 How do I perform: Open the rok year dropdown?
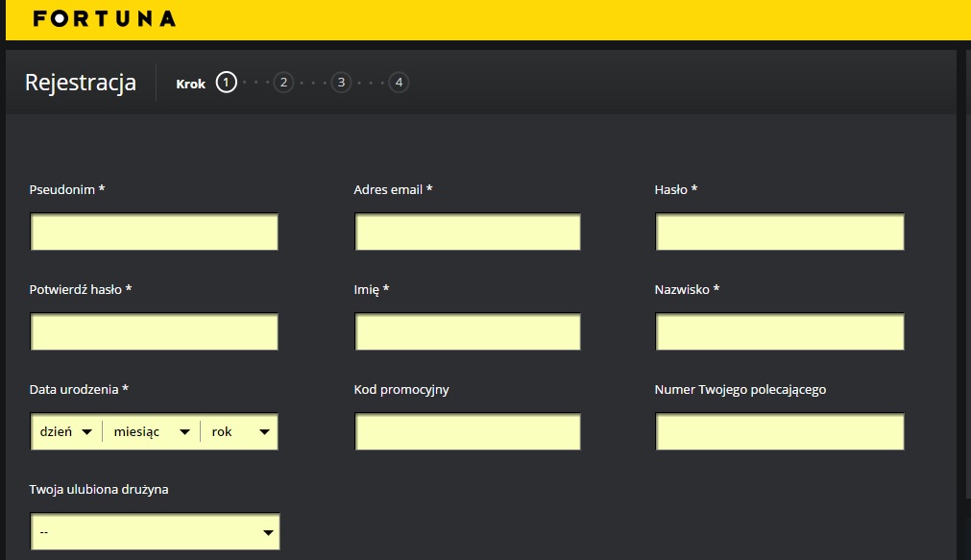(x=240, y=432)
